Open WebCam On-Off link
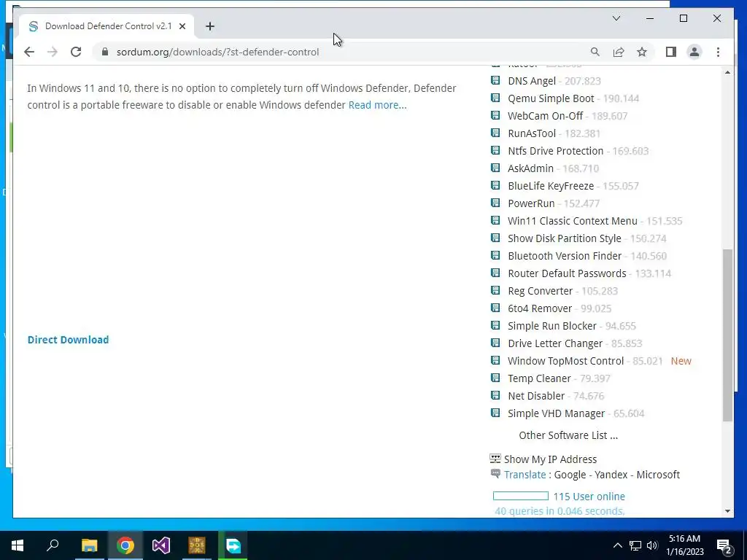This screenshot has width=747, height=560. point(545,116)
